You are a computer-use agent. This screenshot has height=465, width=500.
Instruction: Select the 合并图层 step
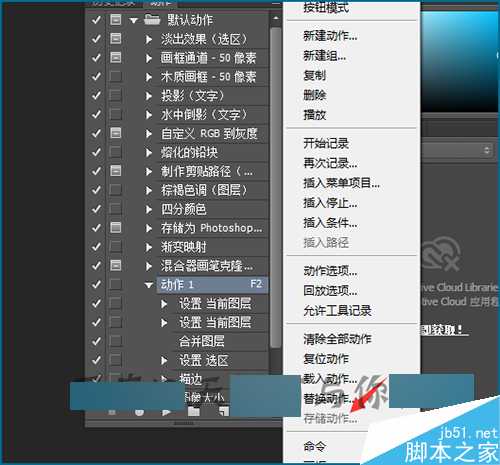click(x=201, y=341)
